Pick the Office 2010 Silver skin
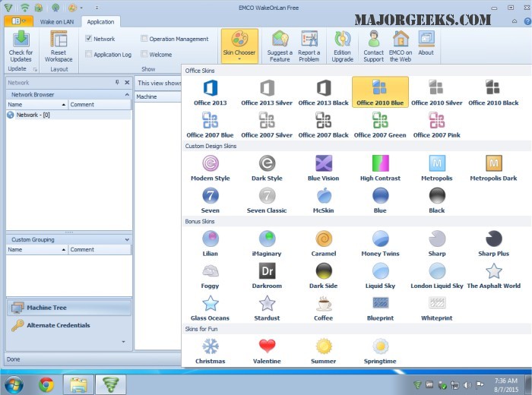The image size is (532, 395). (437, 92)
